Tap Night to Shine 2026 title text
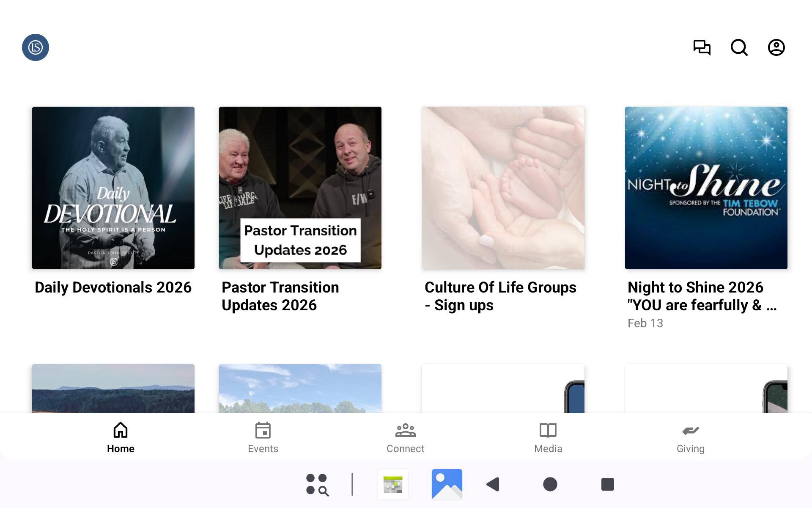This screenshot has height=508, width=812. [702, 296]
